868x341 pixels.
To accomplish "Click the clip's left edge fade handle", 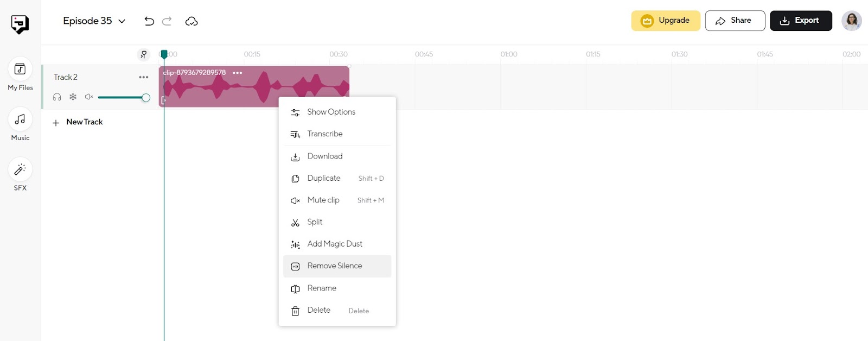I will (163, 100).
